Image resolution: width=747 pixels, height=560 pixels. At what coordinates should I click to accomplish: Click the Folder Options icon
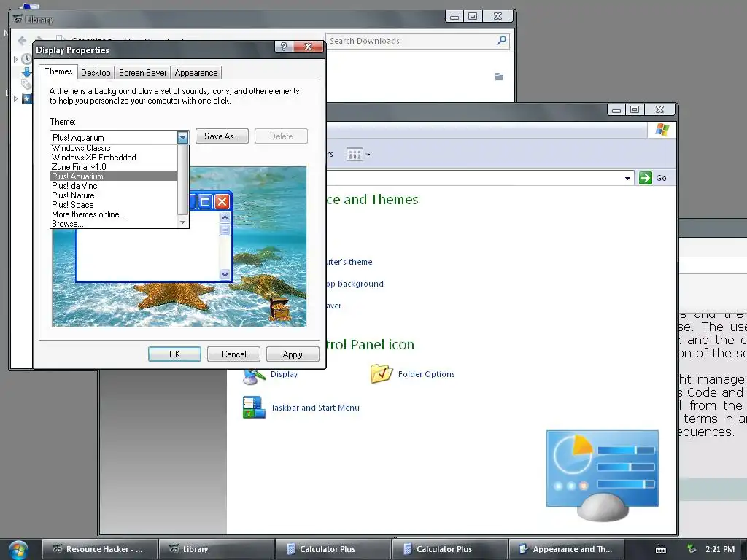coord(381,374)
